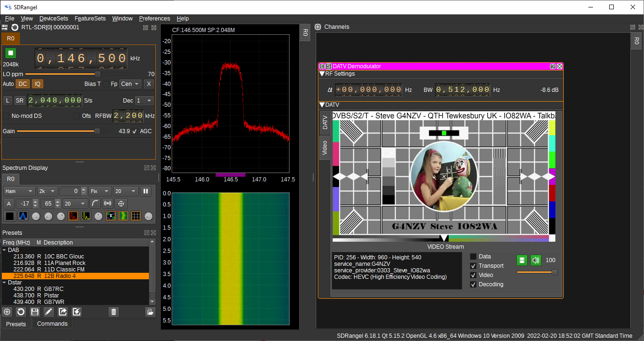
Task: Toggle low IF L button
Action: (8, 101)
